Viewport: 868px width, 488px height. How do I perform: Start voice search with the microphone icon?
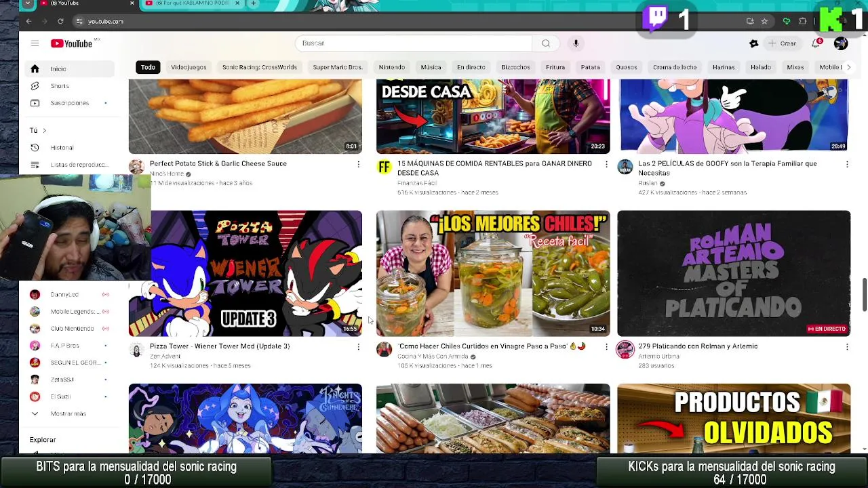click(576, 43)
